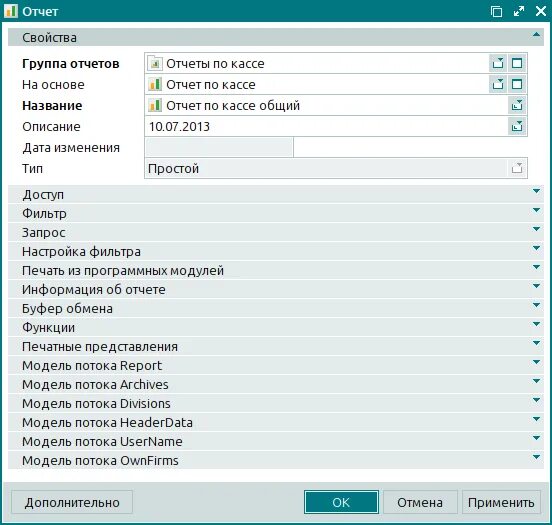Click report icon beside Отчет по кассе общий
This screenshot has width=552, height=525.
tap(155, 105)
